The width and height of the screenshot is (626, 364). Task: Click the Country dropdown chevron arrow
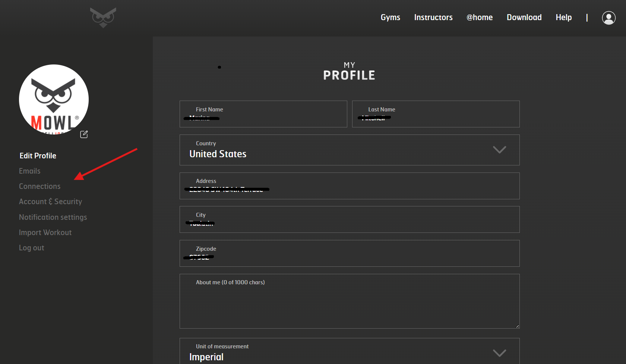coord(499,150)
